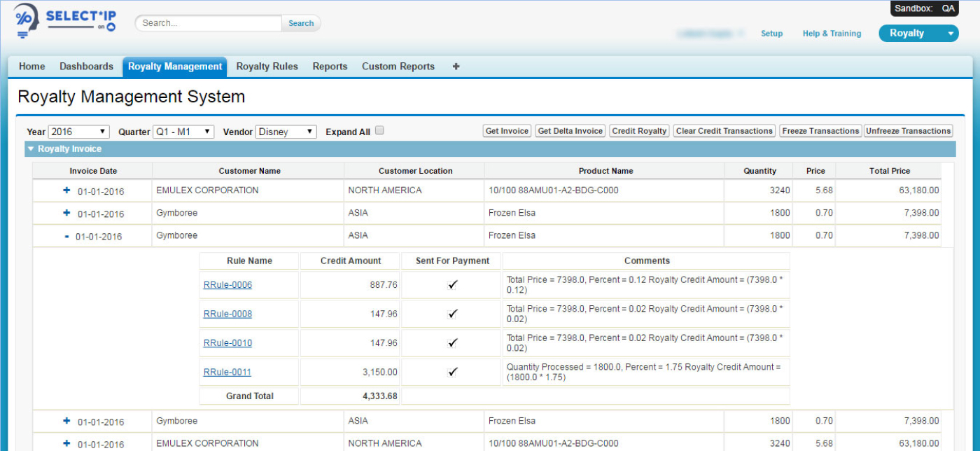
Task: Open the RRule-0008 link
Action: pyautogui.click(x=227, y=314)
